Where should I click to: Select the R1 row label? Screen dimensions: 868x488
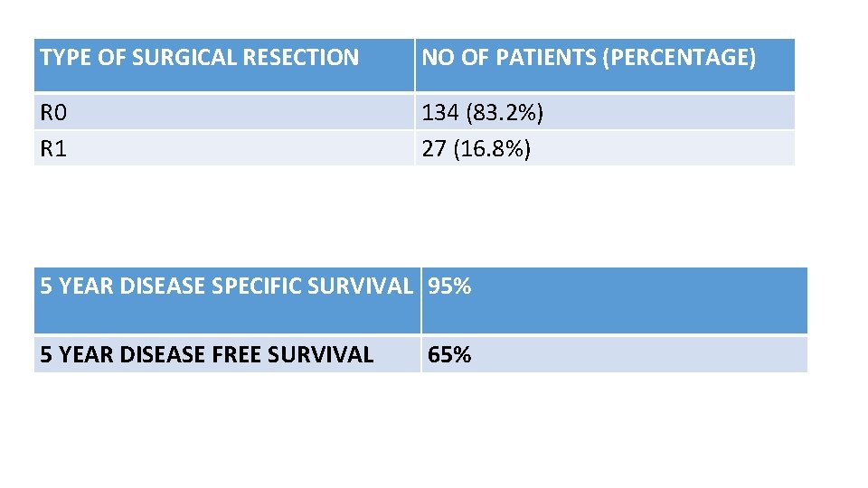point(54,148)
